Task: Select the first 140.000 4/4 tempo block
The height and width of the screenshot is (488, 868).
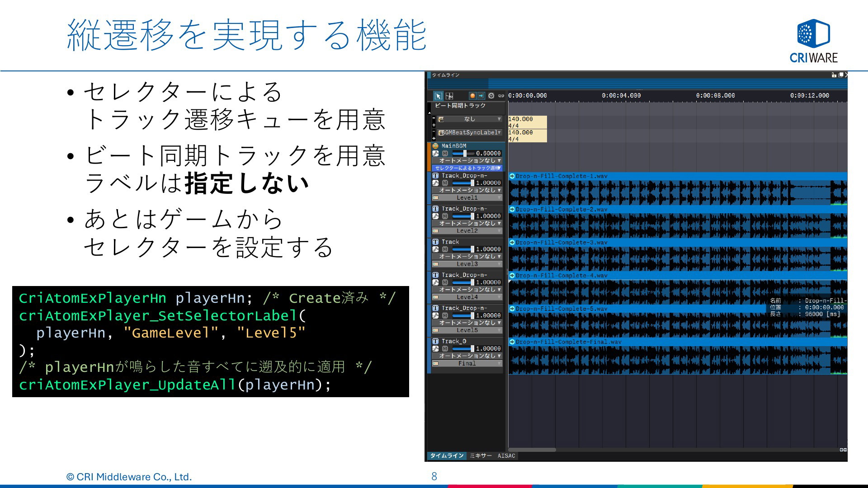Action: (528, 122)
